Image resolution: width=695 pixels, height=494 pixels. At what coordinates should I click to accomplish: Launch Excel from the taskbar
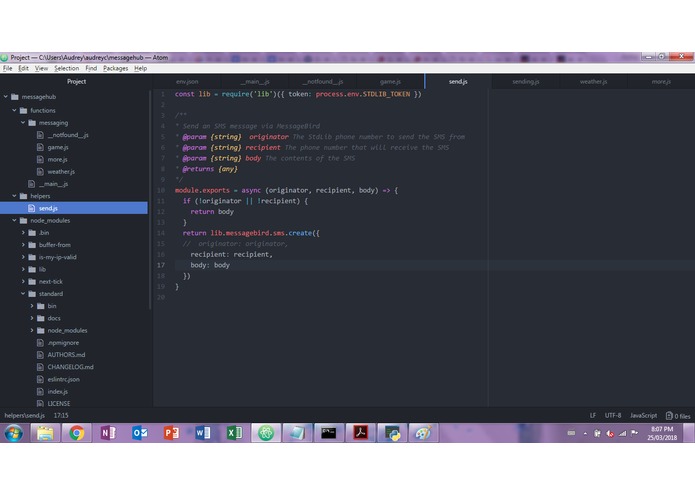[234, 433]
